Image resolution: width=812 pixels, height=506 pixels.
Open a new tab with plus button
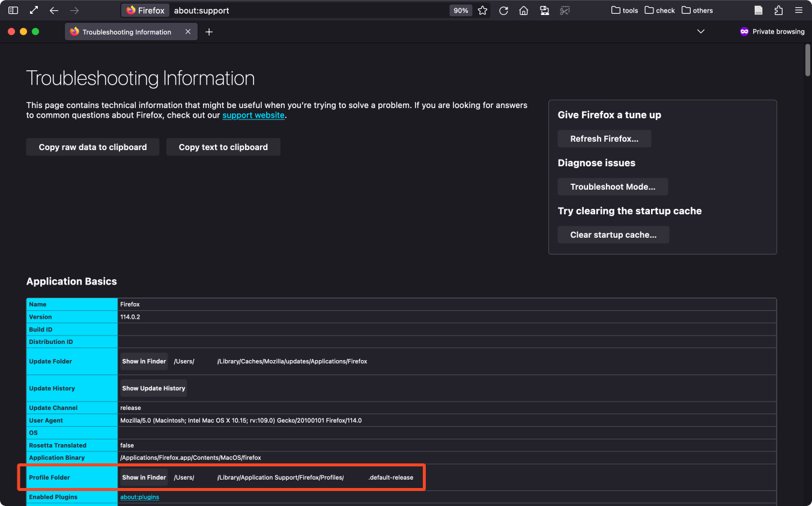(x=209, y=32)
